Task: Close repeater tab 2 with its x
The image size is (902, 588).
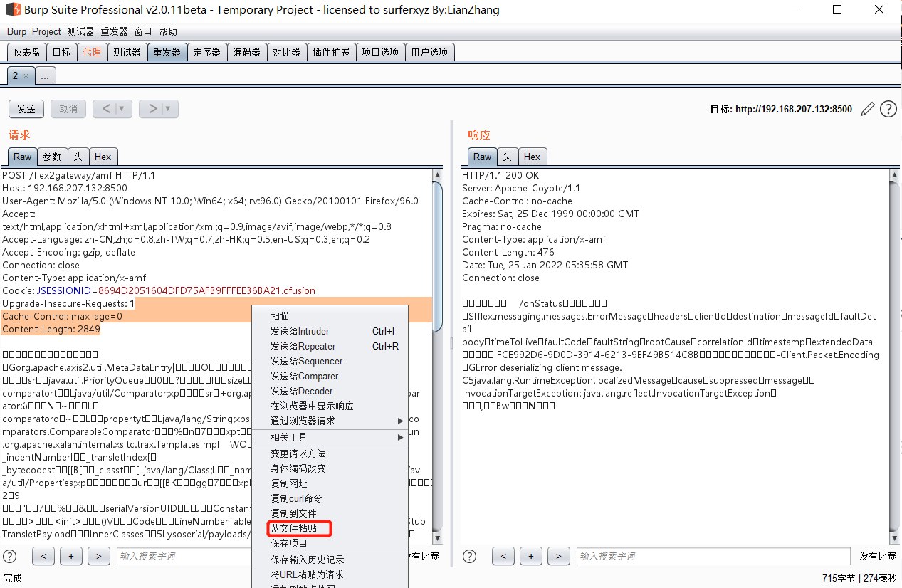Action: pyautogui.click(x=26, y=75)
